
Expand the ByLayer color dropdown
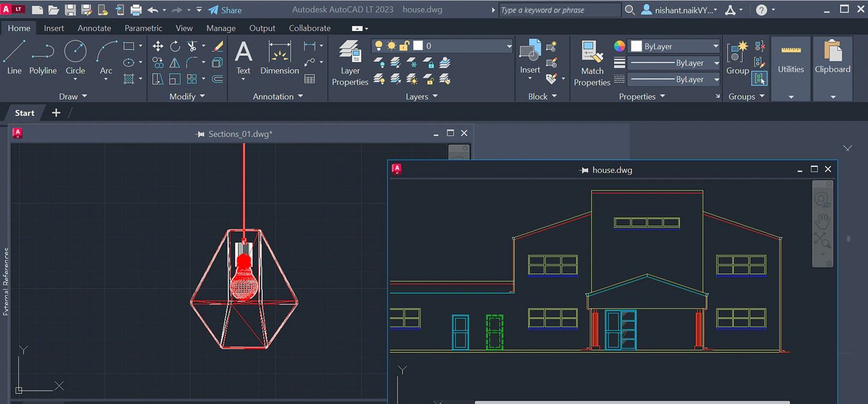click(x=715, y=46)
